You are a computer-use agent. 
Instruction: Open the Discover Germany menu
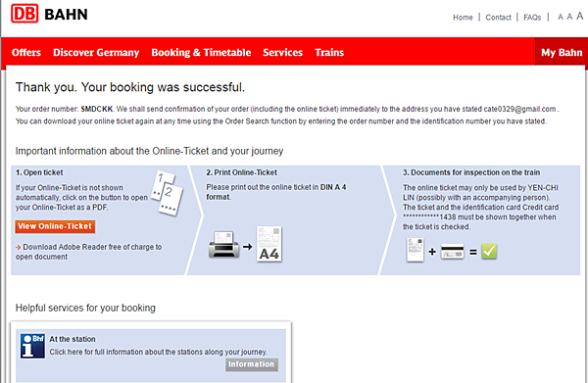tap(96, 53)
